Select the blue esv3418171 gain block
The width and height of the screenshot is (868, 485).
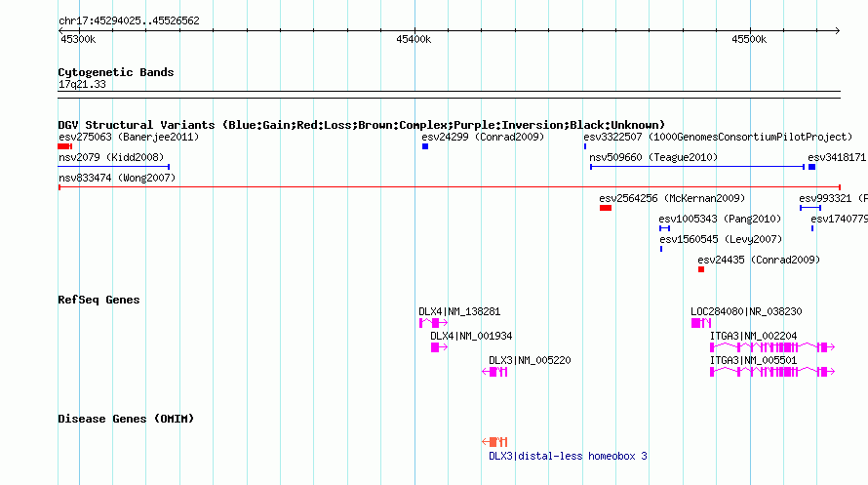point(812,167)
